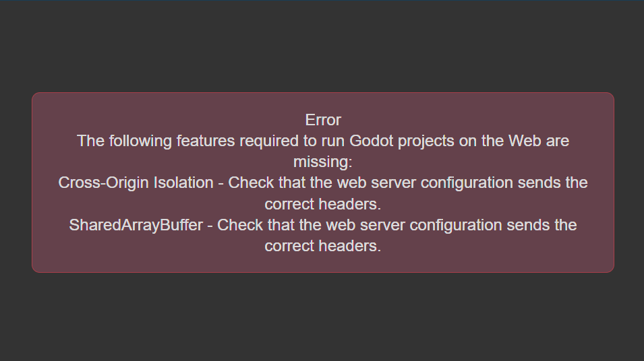Click the dark background above the error box
This screenshot has width=644, height=361.
[x=322, y=45]
